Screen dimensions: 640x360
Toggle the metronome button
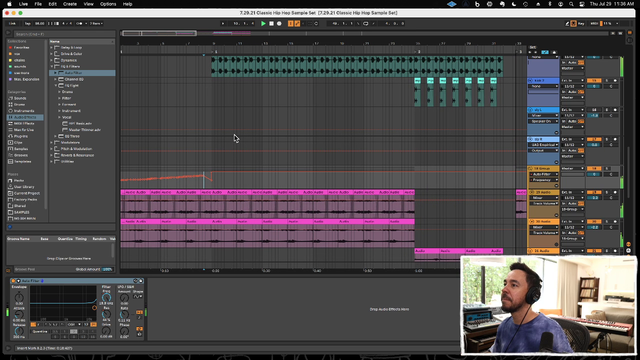(79, 24)
